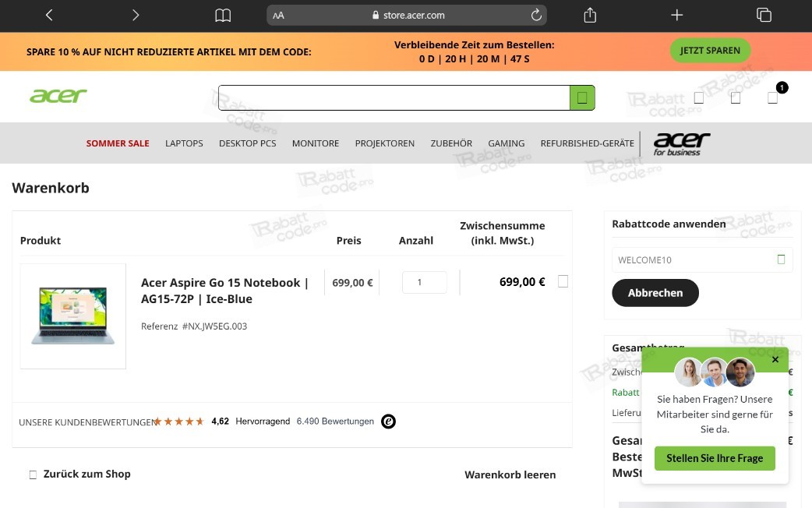Click the Acer logo
This screenshot has width=812, height=508.
58,96
